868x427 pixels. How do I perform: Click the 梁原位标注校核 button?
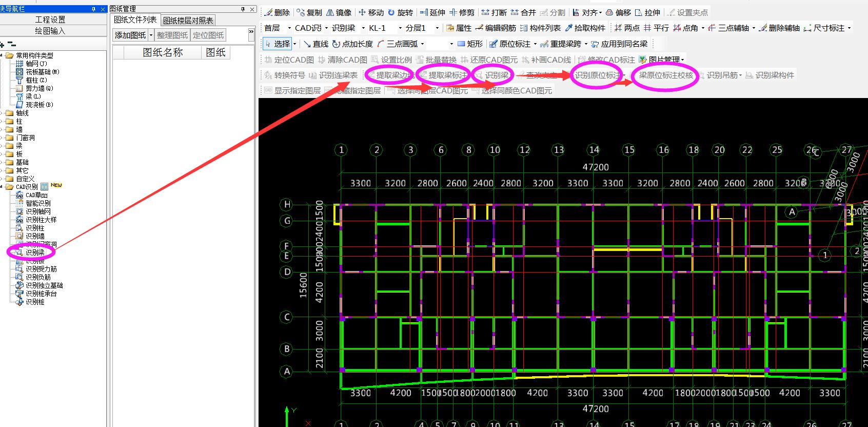pyautogui.click(x=661, y=75)
